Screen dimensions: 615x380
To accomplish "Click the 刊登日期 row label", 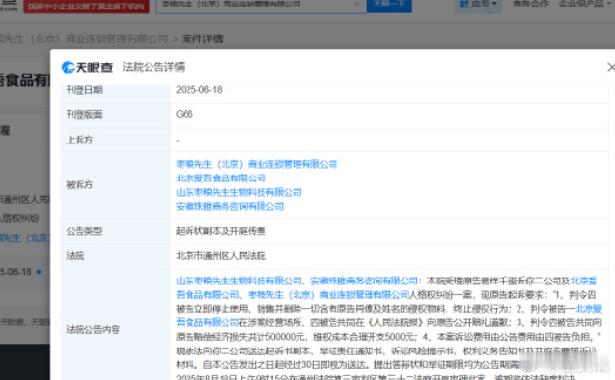I will (x=84, y=90).
